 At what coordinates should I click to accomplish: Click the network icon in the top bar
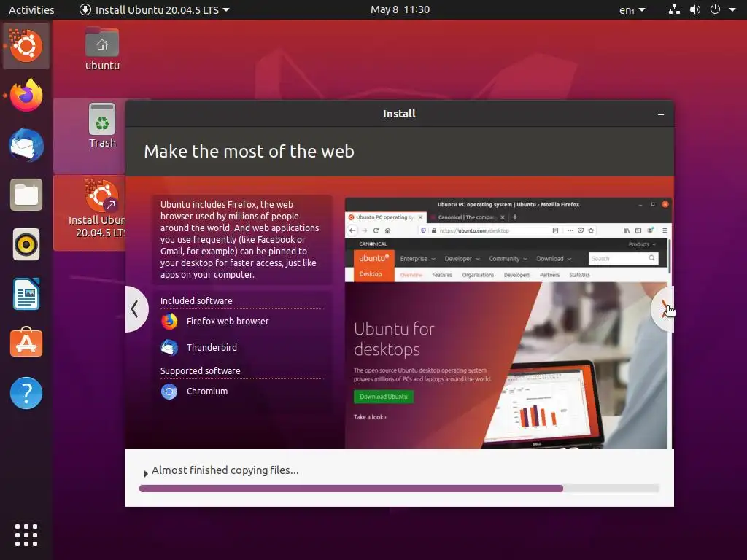(674, 9)
